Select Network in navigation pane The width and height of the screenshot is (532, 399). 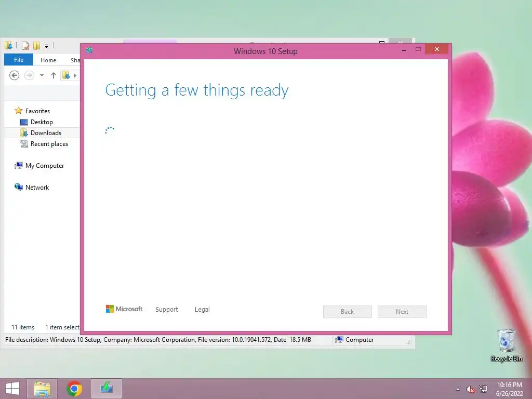(x=32, y=187)
